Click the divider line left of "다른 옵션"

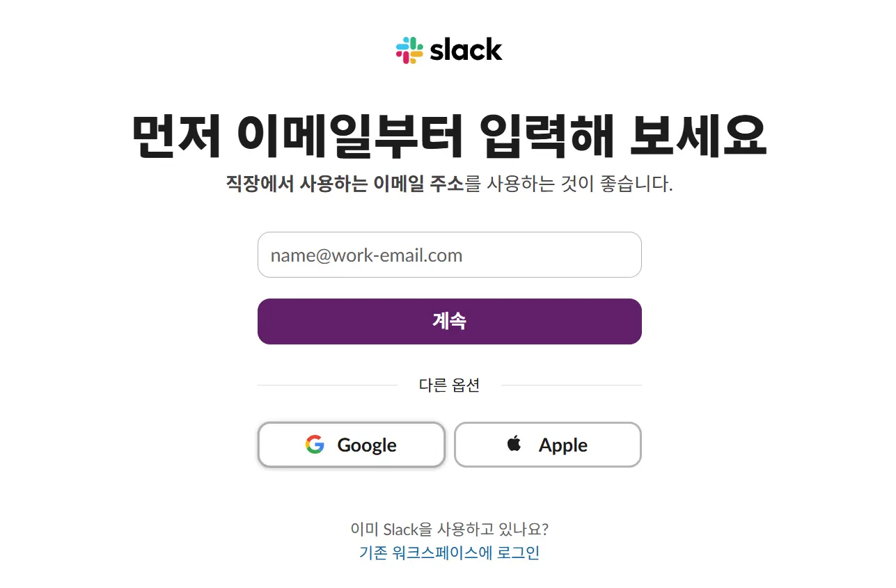click(327, 385)
